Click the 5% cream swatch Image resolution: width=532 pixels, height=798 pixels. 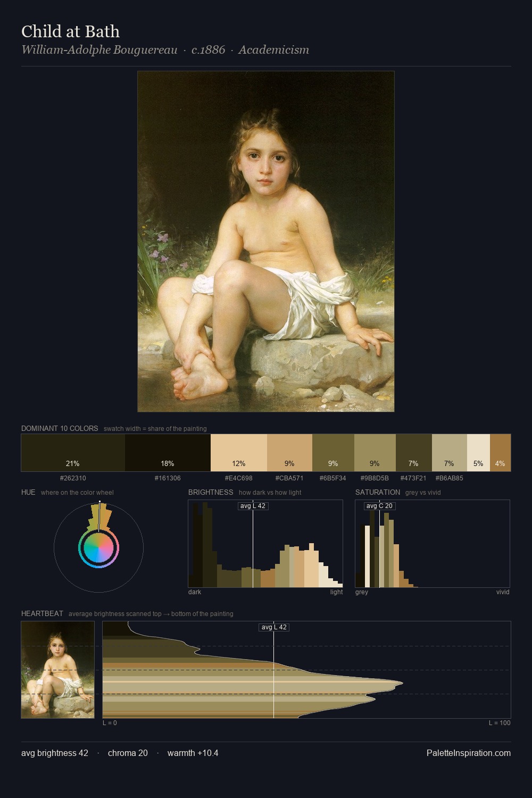pyautogui.click(x=478, y=453)
